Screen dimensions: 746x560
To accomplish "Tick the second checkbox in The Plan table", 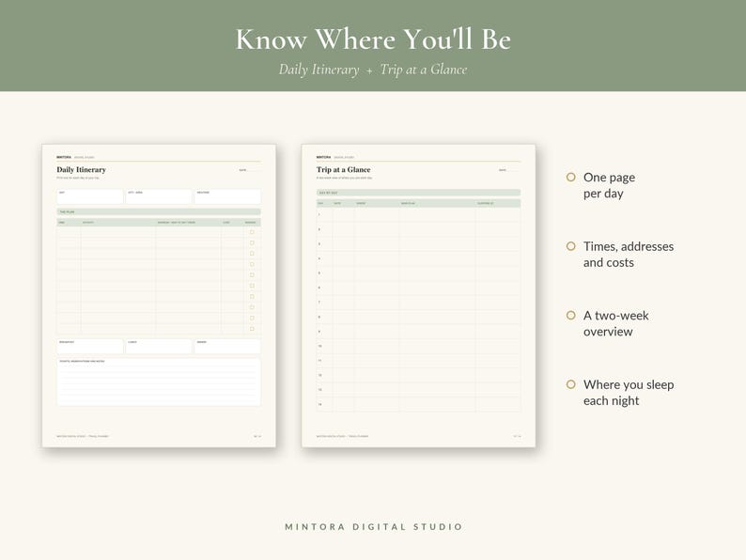I will click(252, 242).
